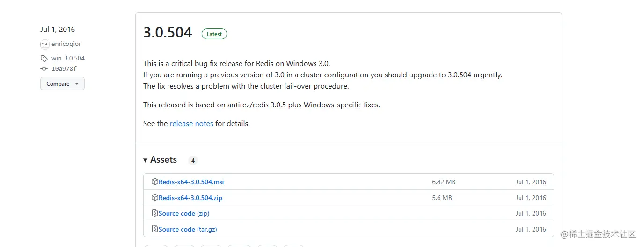
Task: Click the package icon for the .msi asset
Action: 155,181
